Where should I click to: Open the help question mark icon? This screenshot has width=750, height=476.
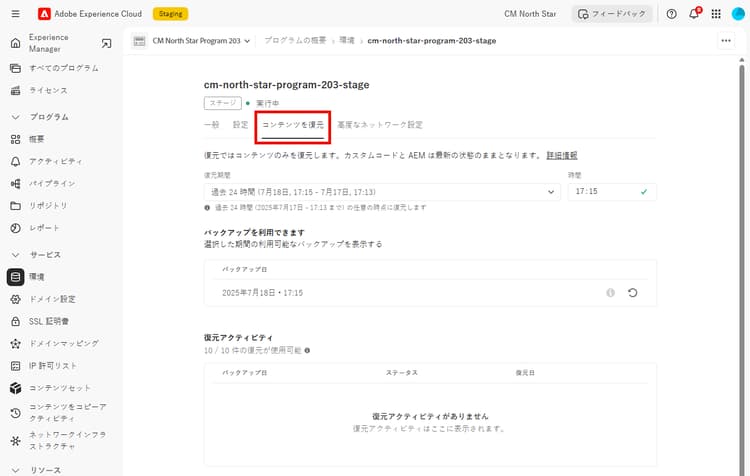pyautogui.click(x=672, y=14)
